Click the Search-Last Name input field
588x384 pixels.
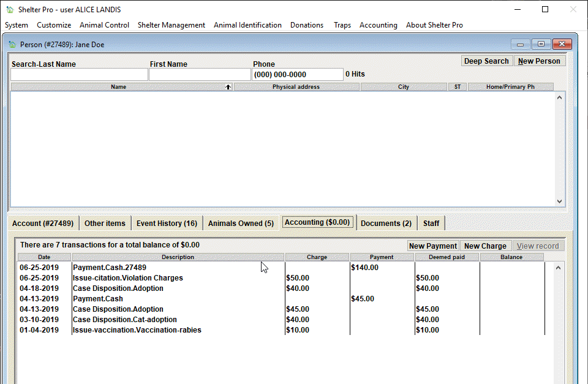(x=79, y=75)
